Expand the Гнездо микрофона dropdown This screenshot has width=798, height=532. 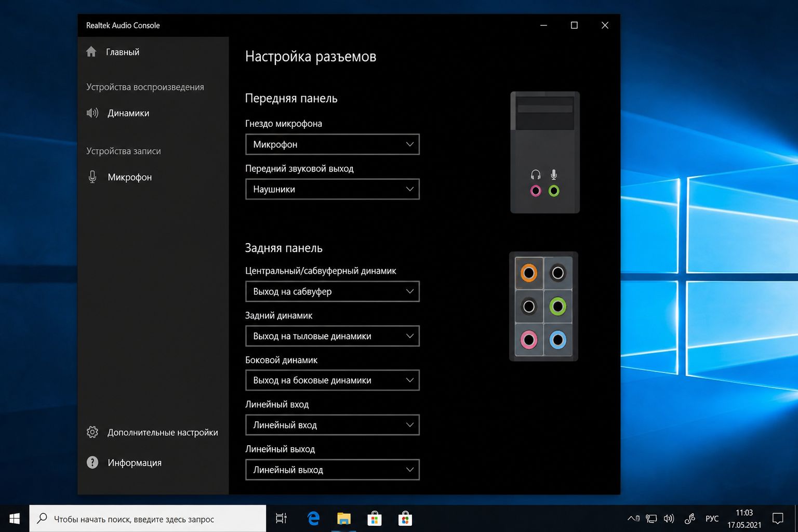tap(332, 144)
